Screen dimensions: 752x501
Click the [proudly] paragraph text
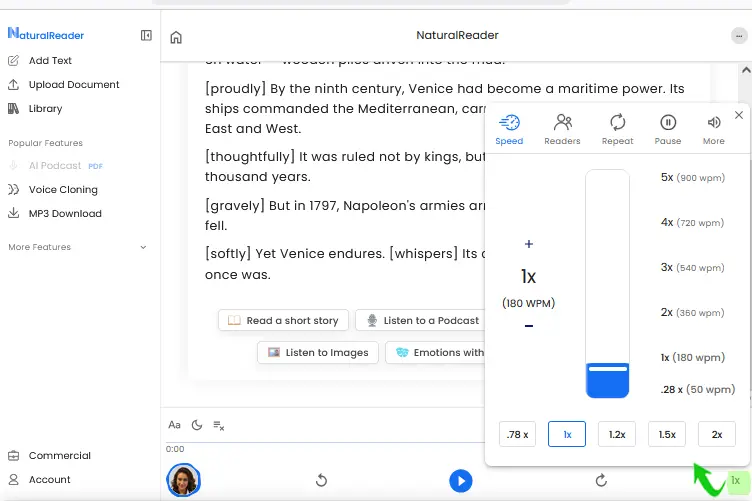point(444,108)
